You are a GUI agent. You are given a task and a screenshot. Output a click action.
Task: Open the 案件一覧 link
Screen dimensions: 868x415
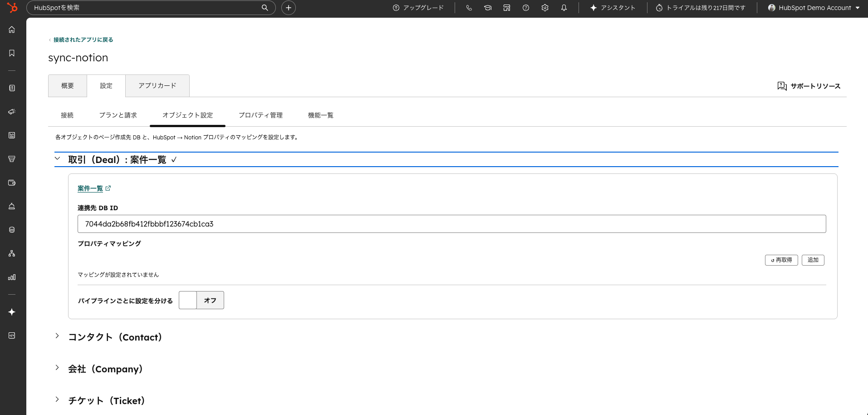click(90, 188)
